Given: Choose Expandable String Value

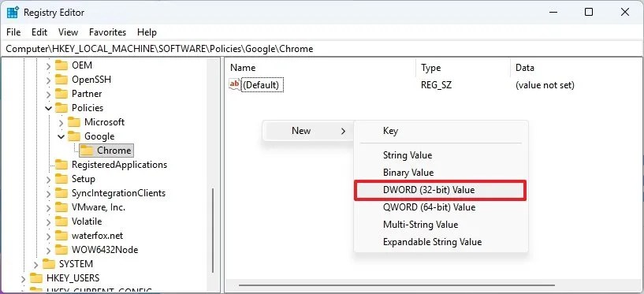Looking at the screenshot, I should (x=441, y=242).
